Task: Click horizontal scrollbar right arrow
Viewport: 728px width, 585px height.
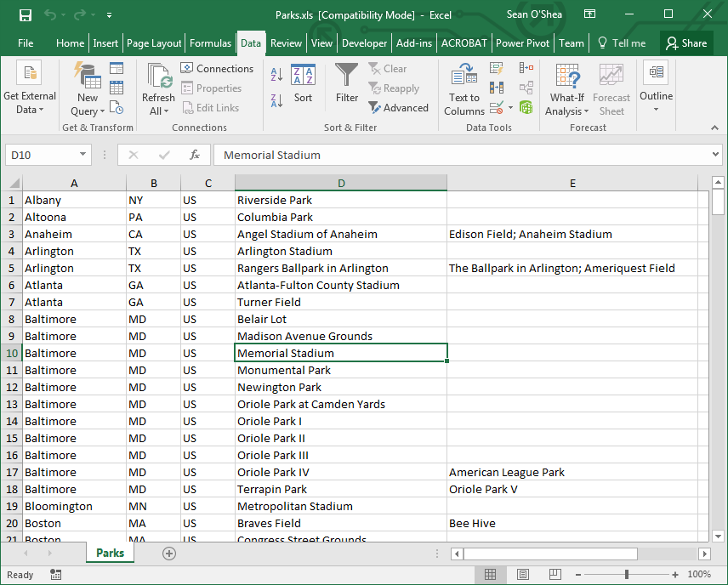Action: point(705,554)
